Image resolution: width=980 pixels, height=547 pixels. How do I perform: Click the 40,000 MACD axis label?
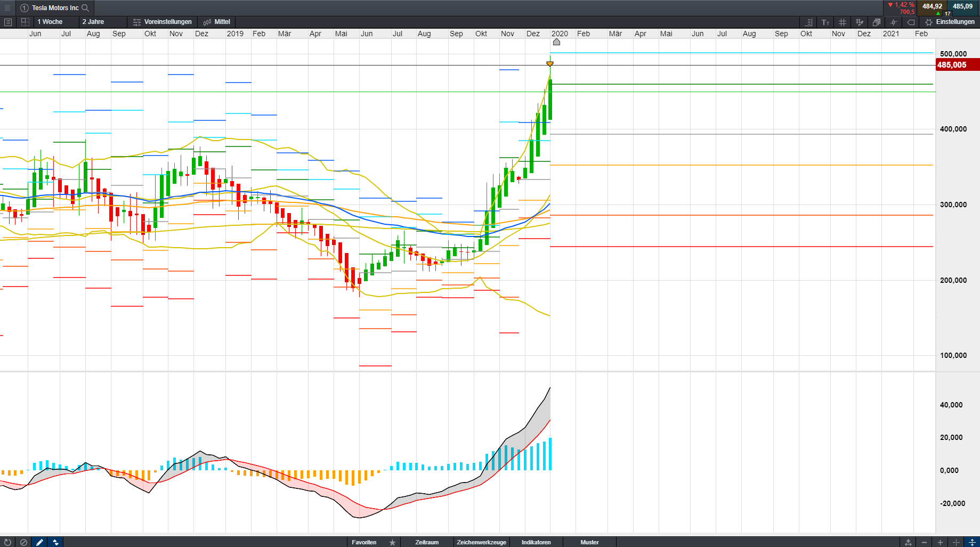coord(951,405)
